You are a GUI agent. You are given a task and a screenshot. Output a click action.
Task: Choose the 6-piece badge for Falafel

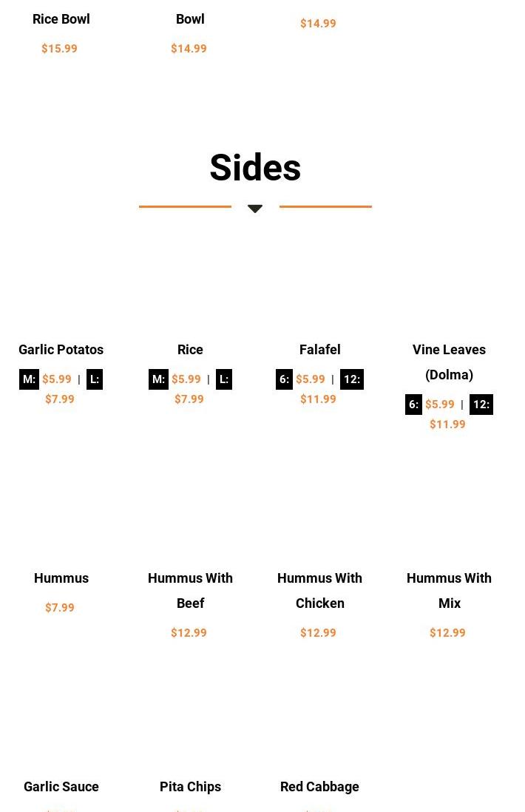click(284, 379)
